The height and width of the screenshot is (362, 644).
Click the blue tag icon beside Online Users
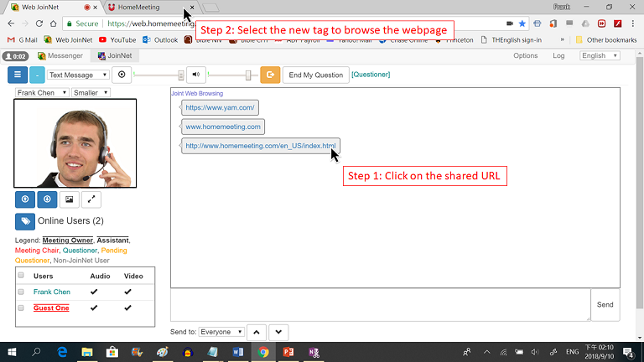coord(24,221)
